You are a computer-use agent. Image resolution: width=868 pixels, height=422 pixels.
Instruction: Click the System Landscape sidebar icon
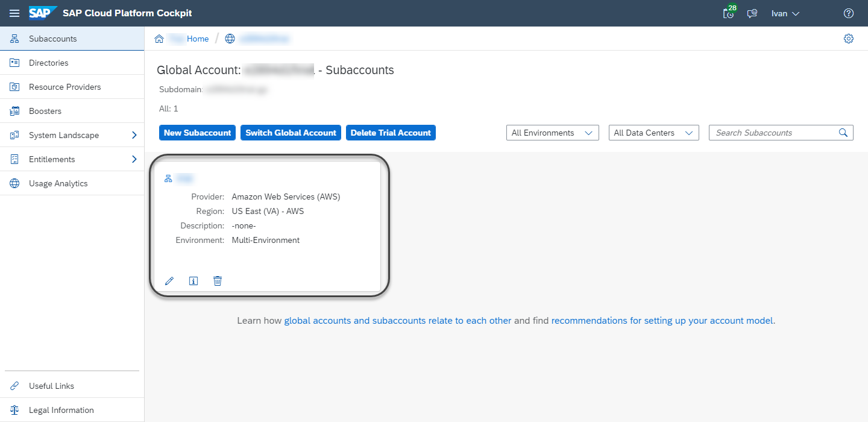click(15, 135)
